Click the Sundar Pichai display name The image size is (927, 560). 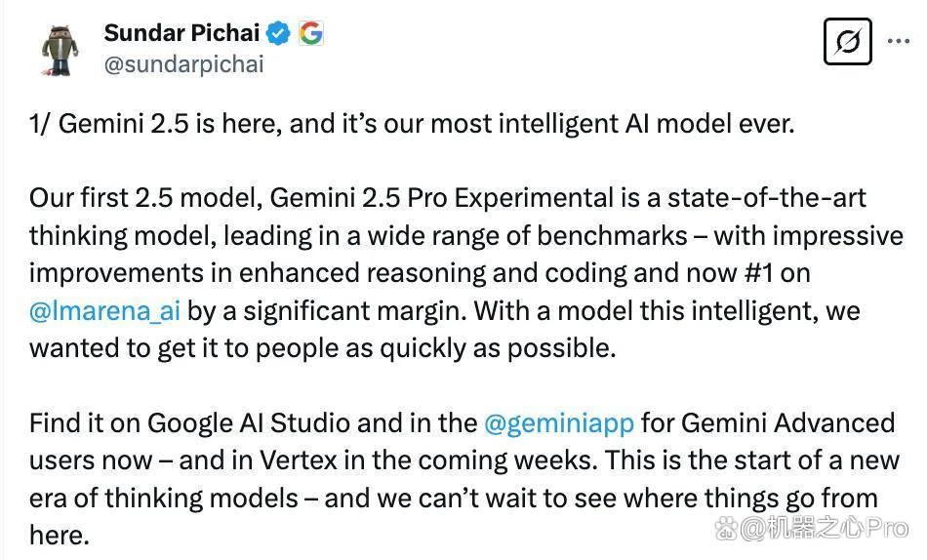(182, 33)
